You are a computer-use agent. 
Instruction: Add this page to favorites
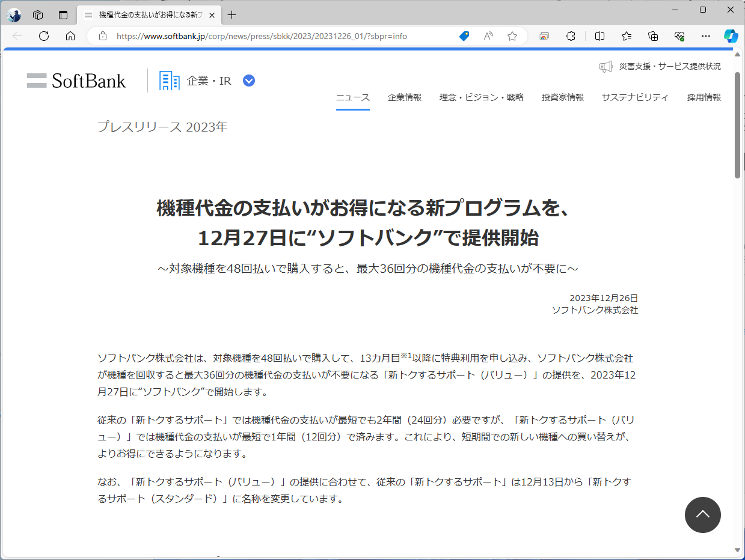click(x=512, y=36)
